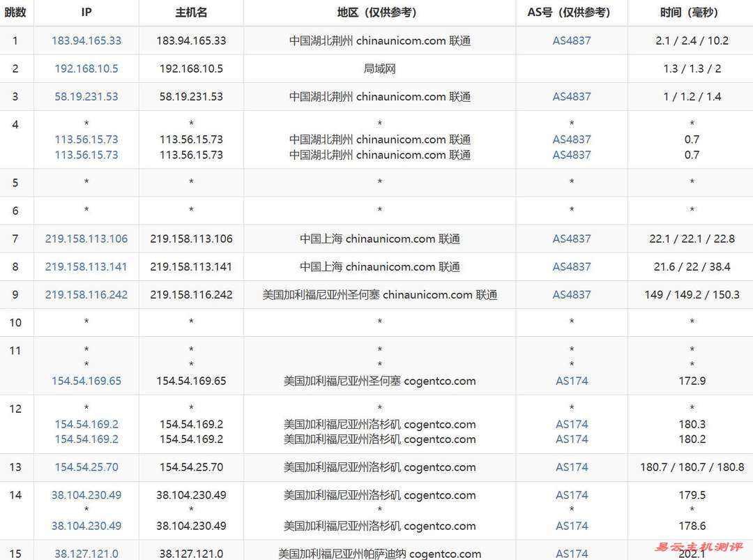753x560 pixels.
Task: Click the IP column header
Action: [x=86, y=12]
